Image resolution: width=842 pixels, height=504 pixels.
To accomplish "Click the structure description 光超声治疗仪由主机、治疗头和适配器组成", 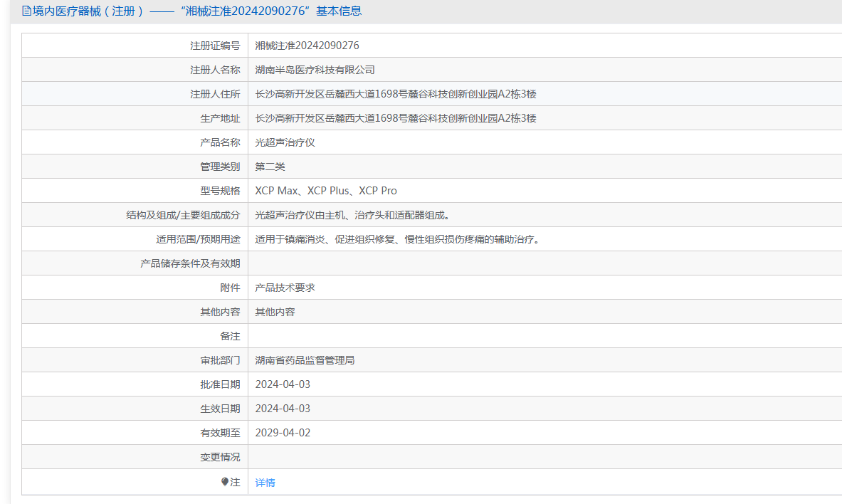I will (352, 215).
